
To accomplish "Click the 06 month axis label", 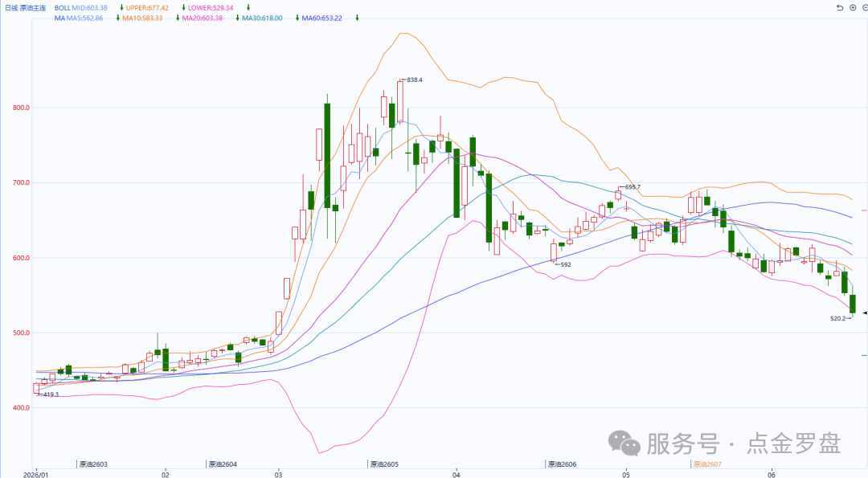I will [x=772, y=475].
